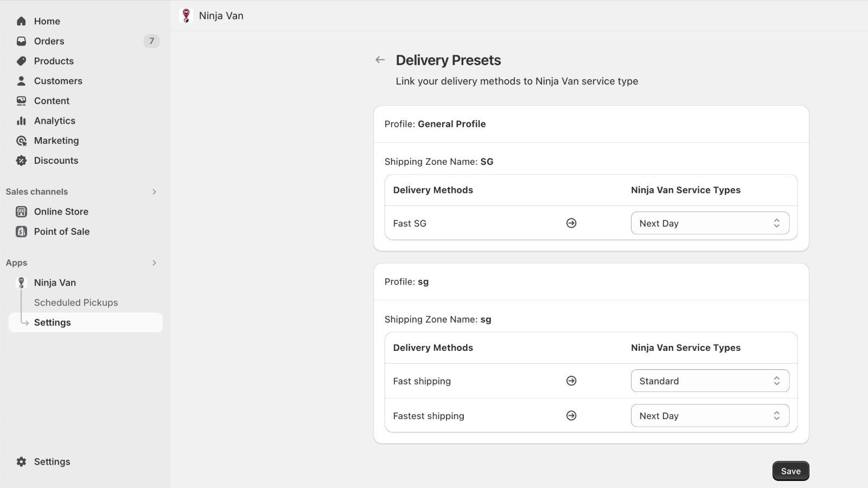Click the Point of Sale icon
Image resolution: width=868 pixels, height=488 pixels.
[21, 232]
